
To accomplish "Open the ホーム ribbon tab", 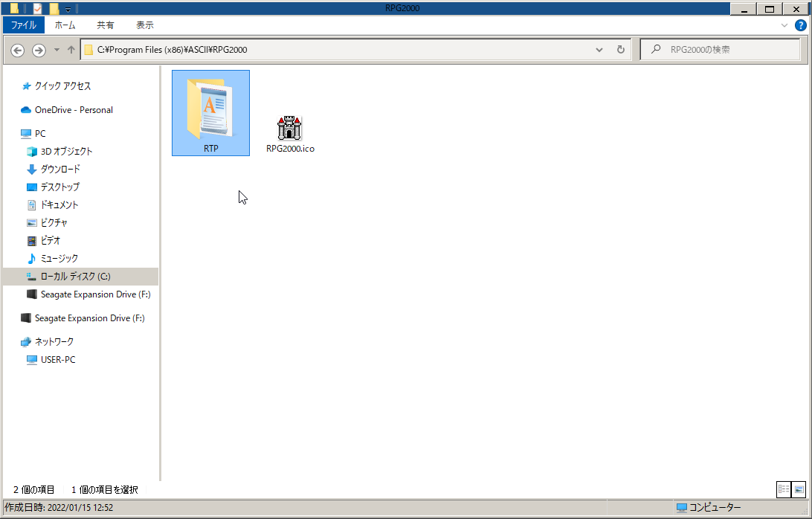I will (65, 25).
